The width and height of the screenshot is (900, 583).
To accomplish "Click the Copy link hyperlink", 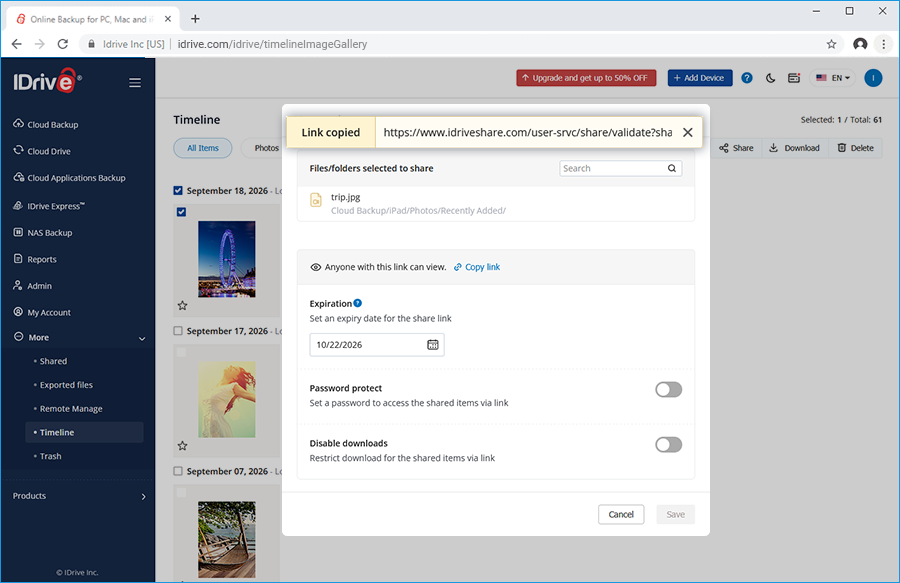I will (477, 267).
